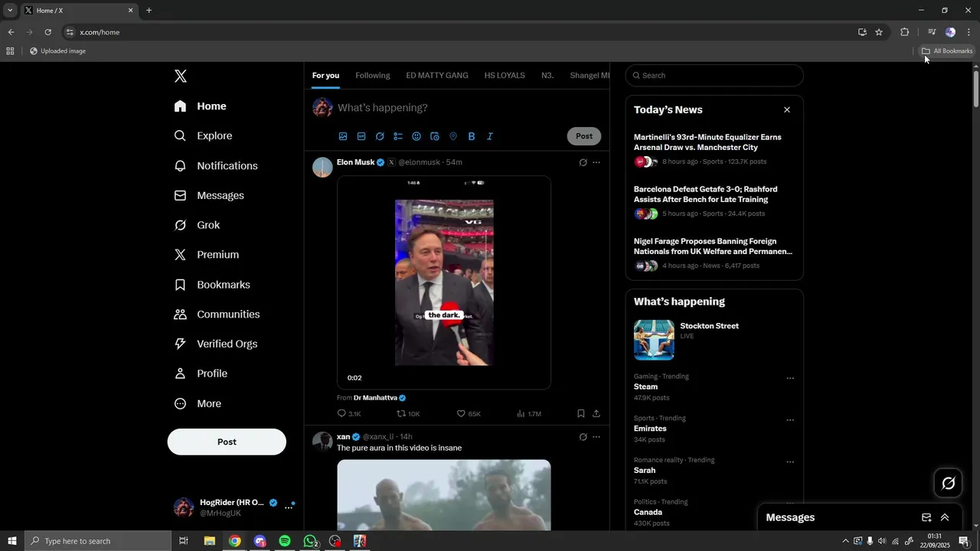Toggle bold text in composer

point(472,136)
